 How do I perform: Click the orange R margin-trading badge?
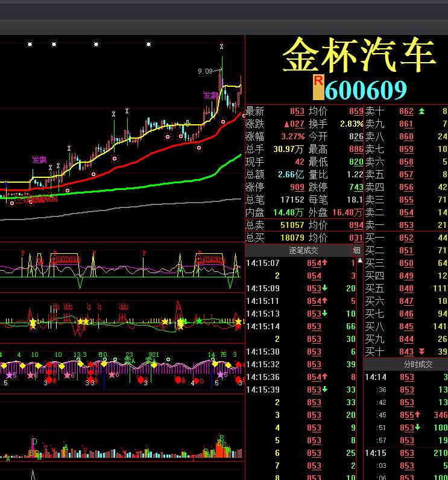coord(318,87)
